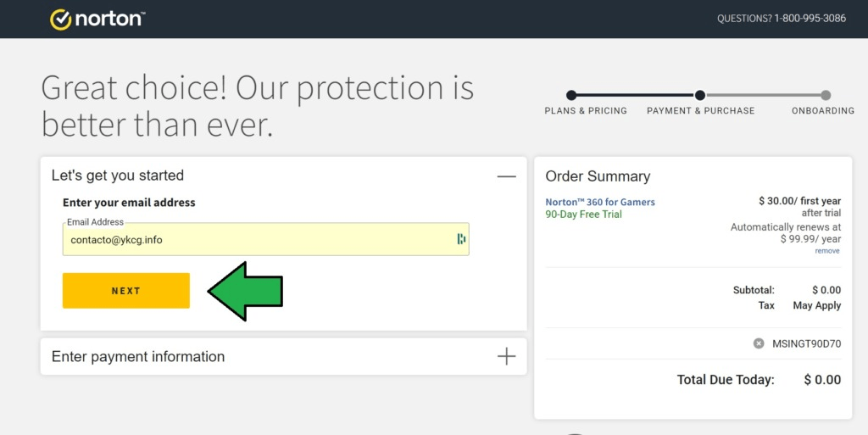Image resolution: width=868 pixels, height=435 pixels.
Task: Click the password manager icon in email field
Action: 461,239
